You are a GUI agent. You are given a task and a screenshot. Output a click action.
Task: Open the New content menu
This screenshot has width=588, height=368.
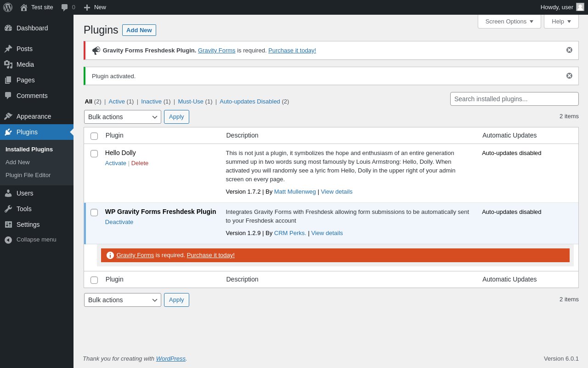click(x=95, y=7)
